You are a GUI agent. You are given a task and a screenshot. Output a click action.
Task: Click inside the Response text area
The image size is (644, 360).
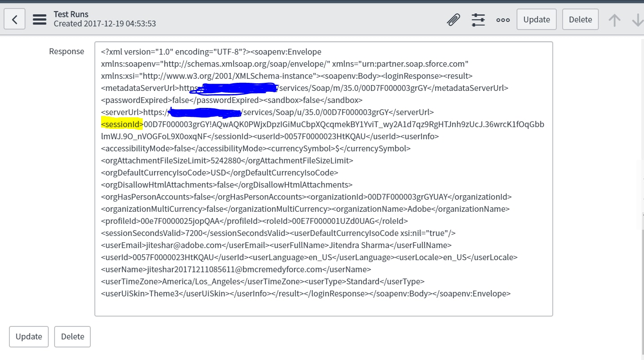pyautogui.click(x=324, y=179)
